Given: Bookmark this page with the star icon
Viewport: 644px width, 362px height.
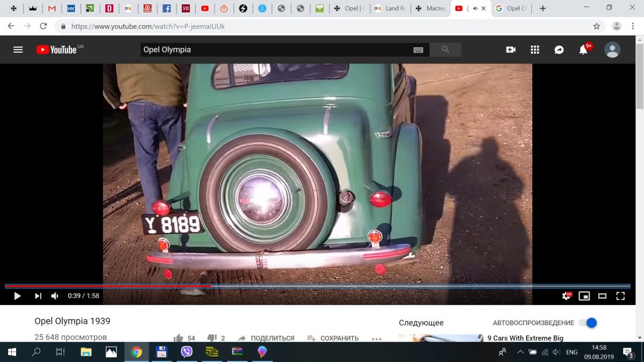Looking at the screenshot, I should 597,26.
